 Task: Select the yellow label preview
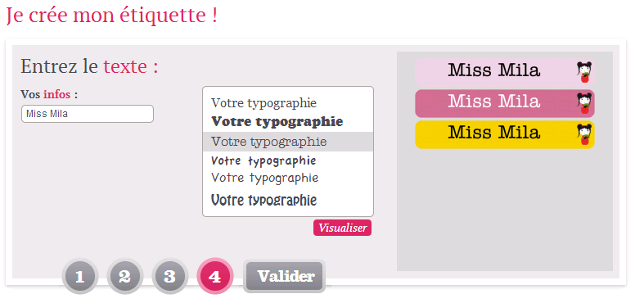[x=505, y=134]
